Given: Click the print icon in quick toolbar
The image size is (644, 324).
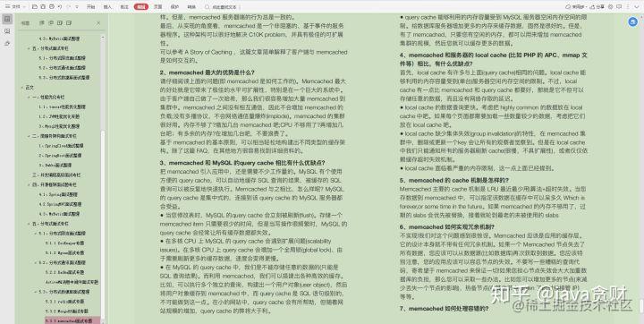Looking at the screenshot, I should [x=51, y=6].
